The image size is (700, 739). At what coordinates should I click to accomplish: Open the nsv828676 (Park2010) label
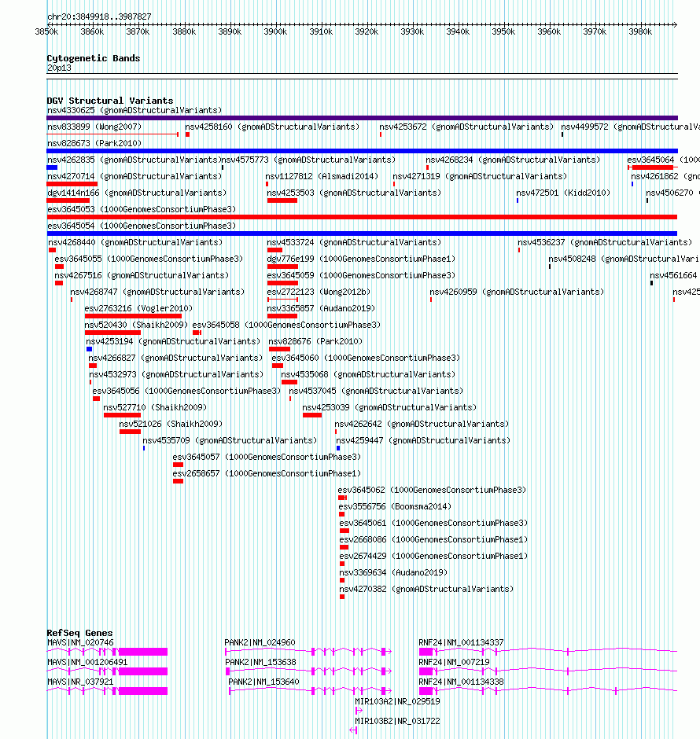click(x=315, y=341)
